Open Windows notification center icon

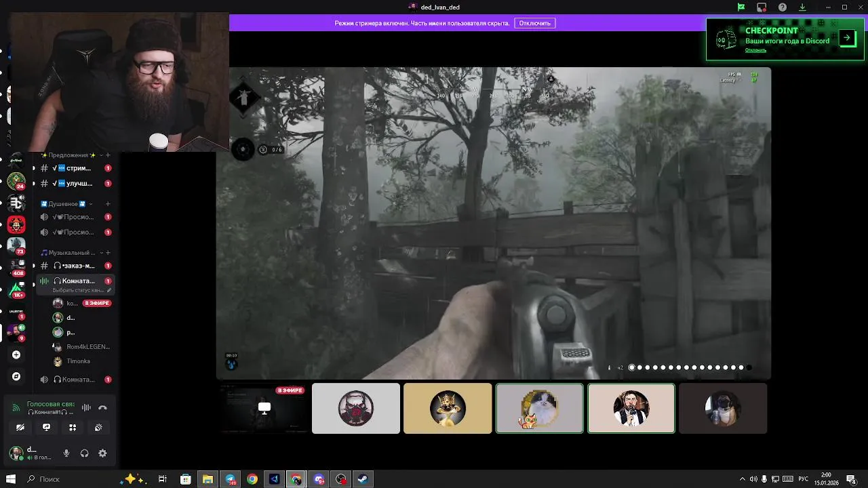pos(851,479)
